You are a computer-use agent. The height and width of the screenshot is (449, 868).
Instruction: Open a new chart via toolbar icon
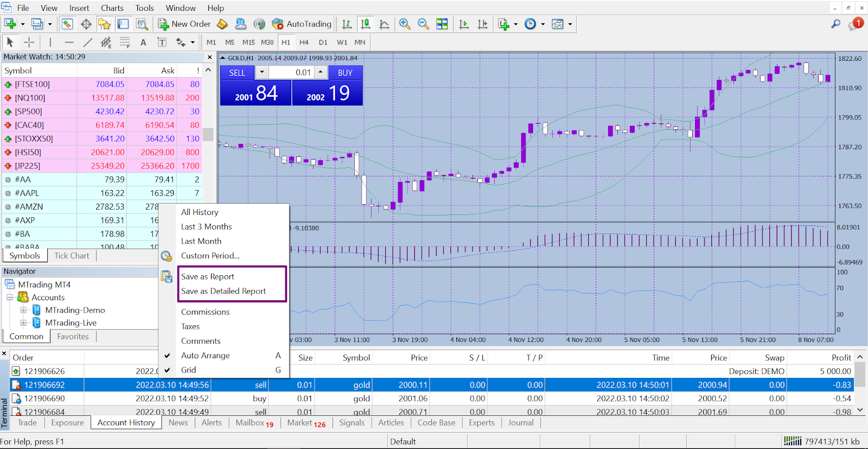[x=10, y=24]
